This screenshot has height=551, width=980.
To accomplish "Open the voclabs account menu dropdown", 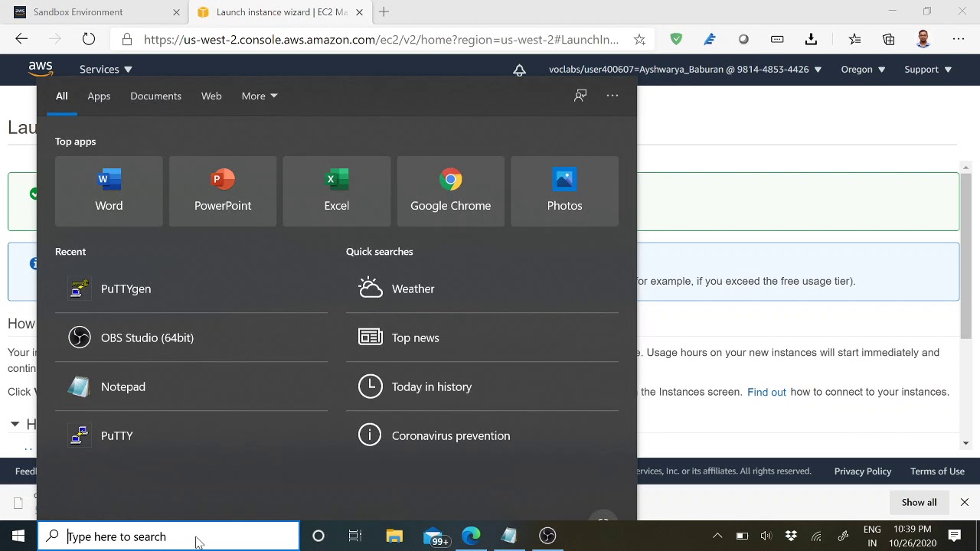I will pos(685,69).
